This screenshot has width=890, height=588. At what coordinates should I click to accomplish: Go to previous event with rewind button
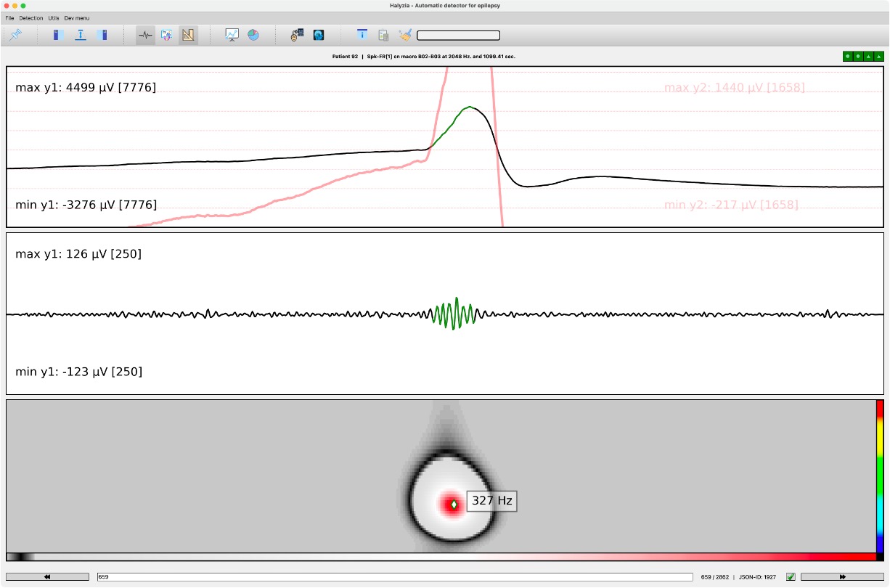pyautogui.click(x=47, y=577)
